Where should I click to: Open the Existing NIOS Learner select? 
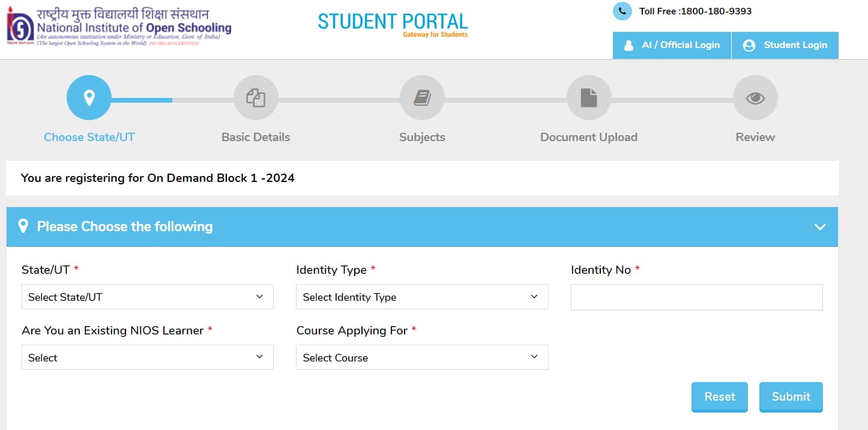click(147, 357)
